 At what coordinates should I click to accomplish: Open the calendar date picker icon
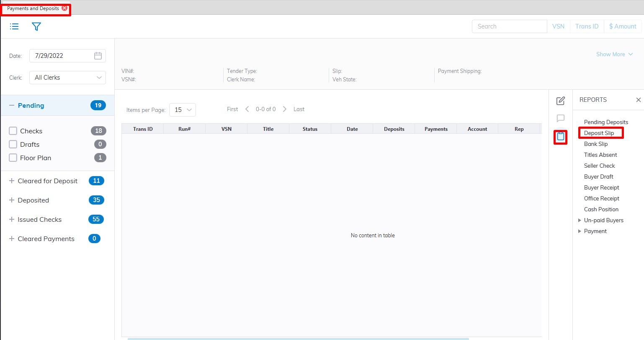tap(98, 56)
